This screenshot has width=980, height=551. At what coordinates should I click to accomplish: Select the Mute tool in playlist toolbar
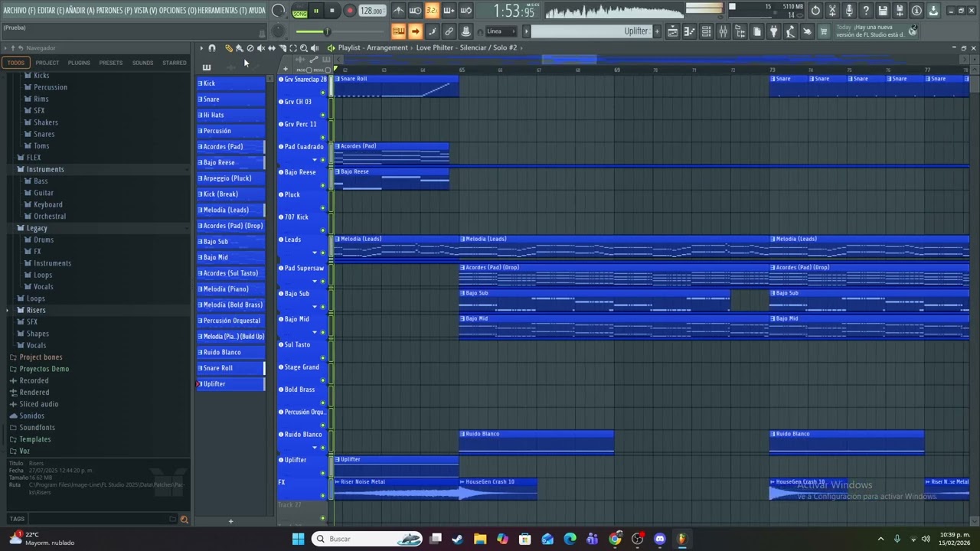click(260, 48)
